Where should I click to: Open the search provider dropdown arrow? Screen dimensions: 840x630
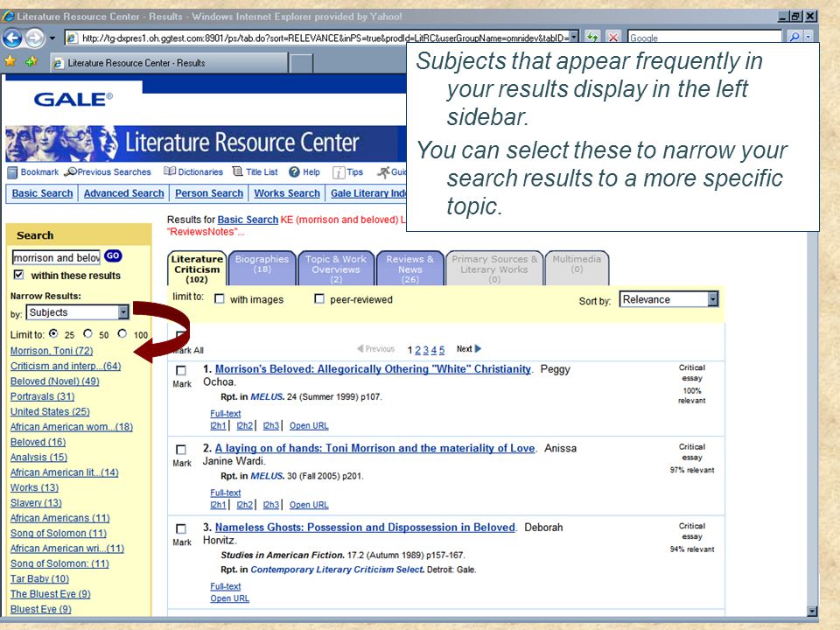click(808, 37)
